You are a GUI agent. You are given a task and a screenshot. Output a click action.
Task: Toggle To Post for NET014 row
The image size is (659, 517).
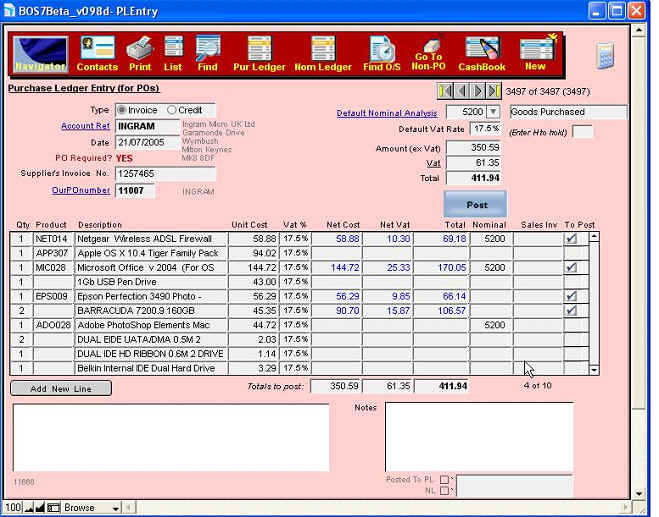572,239
